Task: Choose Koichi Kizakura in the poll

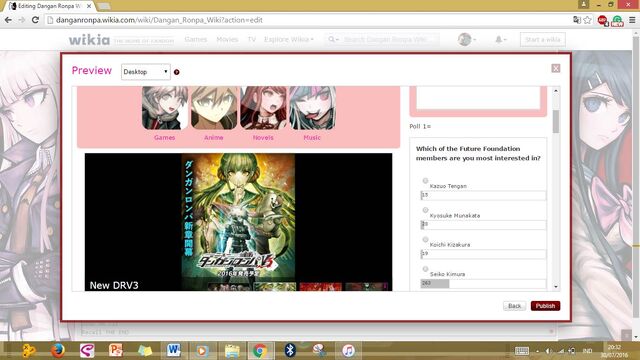Action: 425,239
